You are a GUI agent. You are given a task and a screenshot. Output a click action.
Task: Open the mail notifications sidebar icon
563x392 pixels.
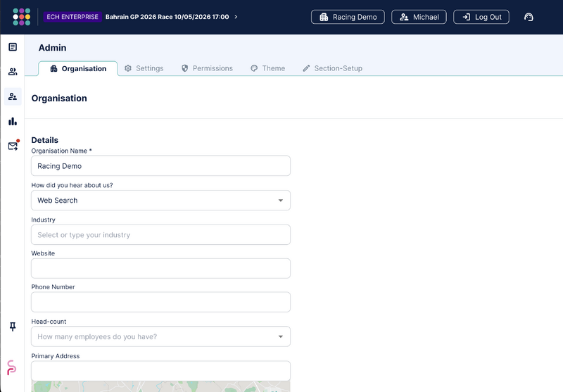pos(13,146)
